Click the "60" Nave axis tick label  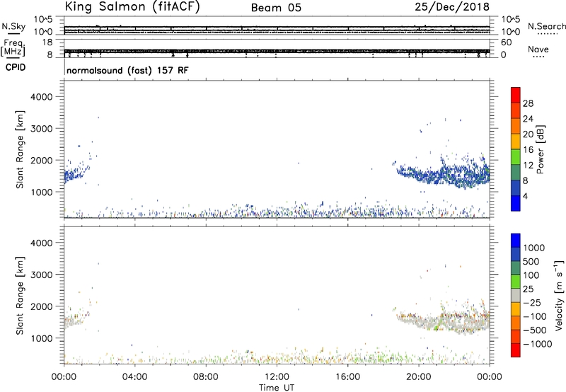(506, 42)
